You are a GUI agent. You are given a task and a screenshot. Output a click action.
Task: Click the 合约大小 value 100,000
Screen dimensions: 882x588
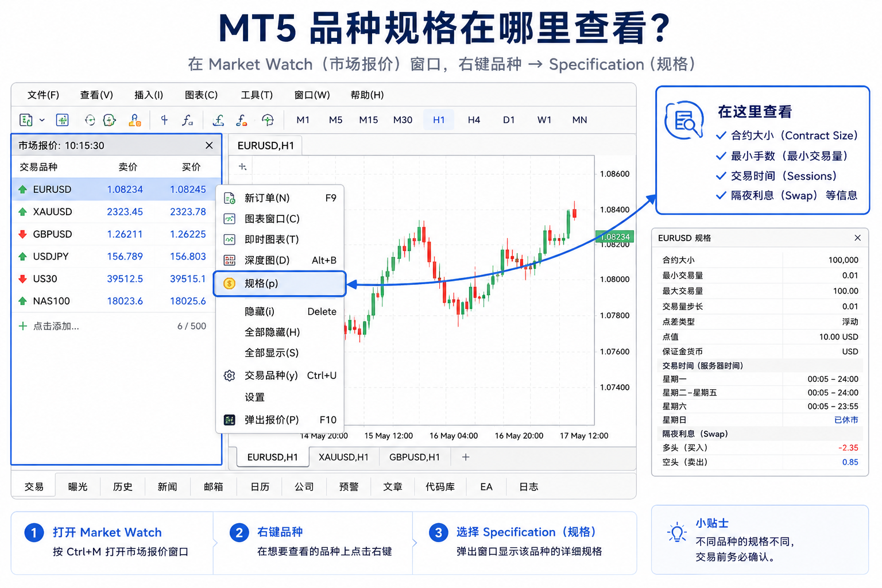pos(843,260)
